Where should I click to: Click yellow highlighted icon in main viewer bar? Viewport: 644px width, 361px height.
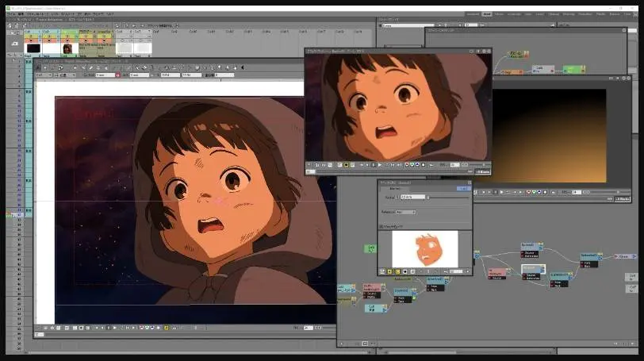[166, 328]
